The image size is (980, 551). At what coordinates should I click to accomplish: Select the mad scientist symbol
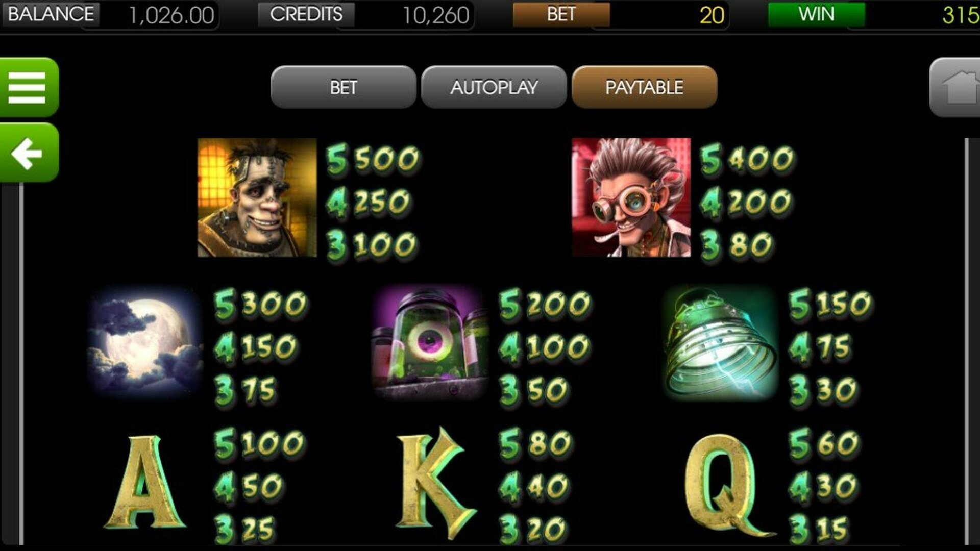pyautogui.click(x=631, y=197)
